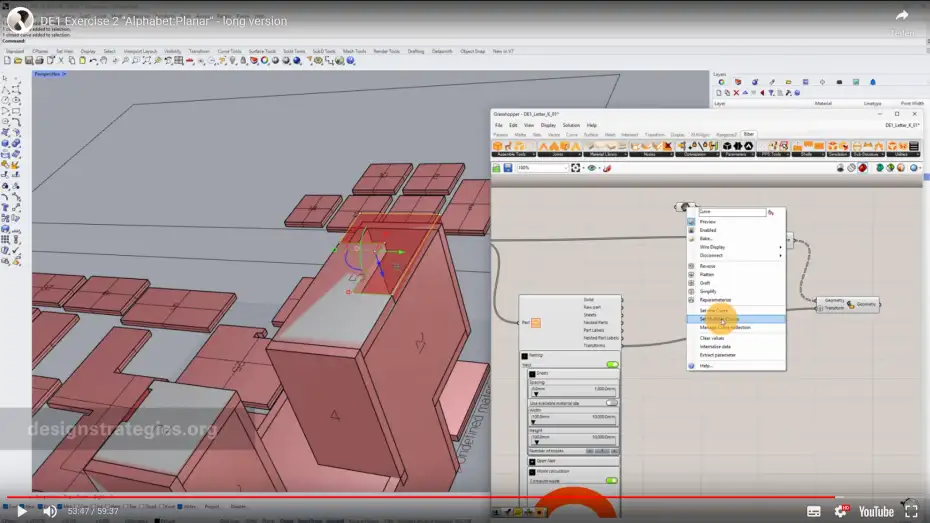Open video title DE1 Exercise 2 link
The image size is (930, 523).
(x=164, y=21)
